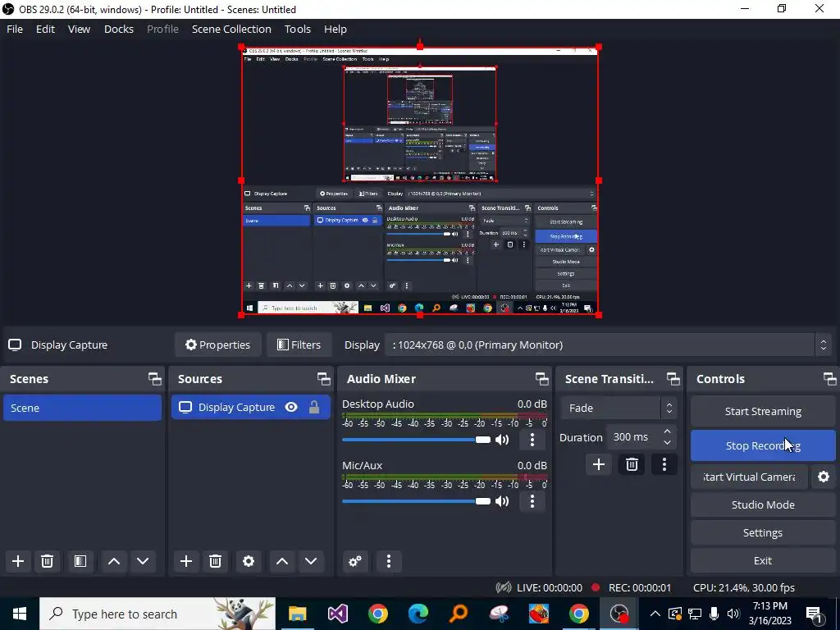Open the Display monitor dropdown

(608, 345)
